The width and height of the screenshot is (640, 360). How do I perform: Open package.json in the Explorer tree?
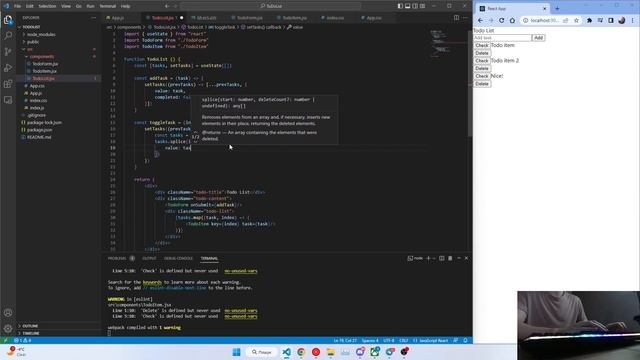[x=40, y=130]
